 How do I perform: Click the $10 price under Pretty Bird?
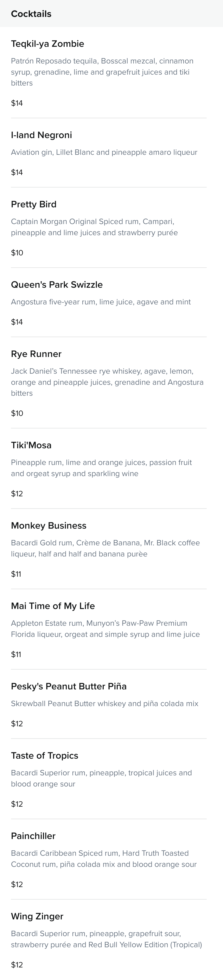(x=17, y=253)
